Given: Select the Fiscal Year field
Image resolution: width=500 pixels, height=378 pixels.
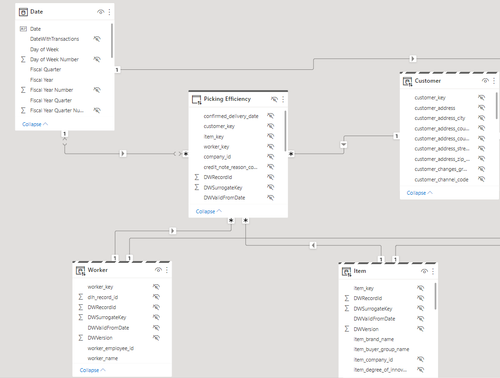Looking at the screenshot, I should 41,80.
